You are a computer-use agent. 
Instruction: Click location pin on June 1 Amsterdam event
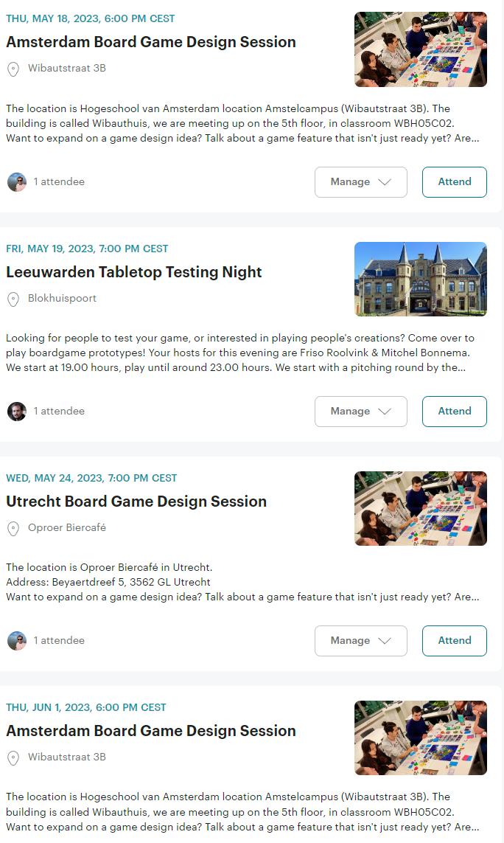pyautogui.click(x=13, y=757)
